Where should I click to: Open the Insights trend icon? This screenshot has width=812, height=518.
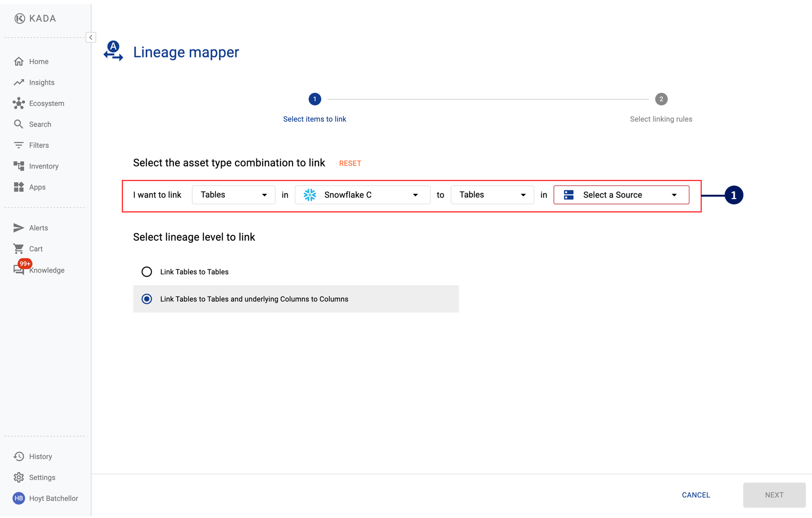(19, 83)
